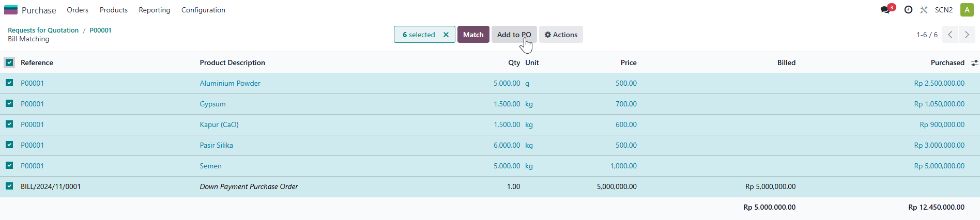The height and width of the screenshot is (220, 980).
Task: Uncheck the Aluminium Powder row checkbox
Action: tap(9, 83)
